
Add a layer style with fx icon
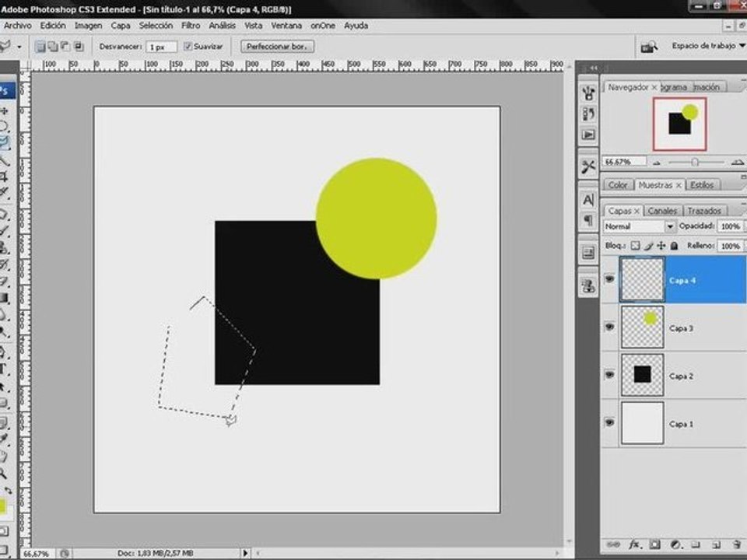point(634,544)
